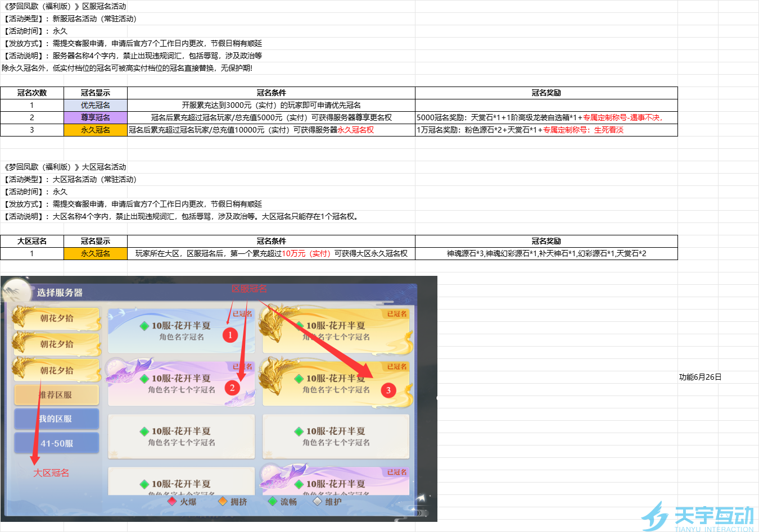The image size is (759, 532).
Task: Click the green 流畅 legend diamond icon
Action: tap(273, 501)
